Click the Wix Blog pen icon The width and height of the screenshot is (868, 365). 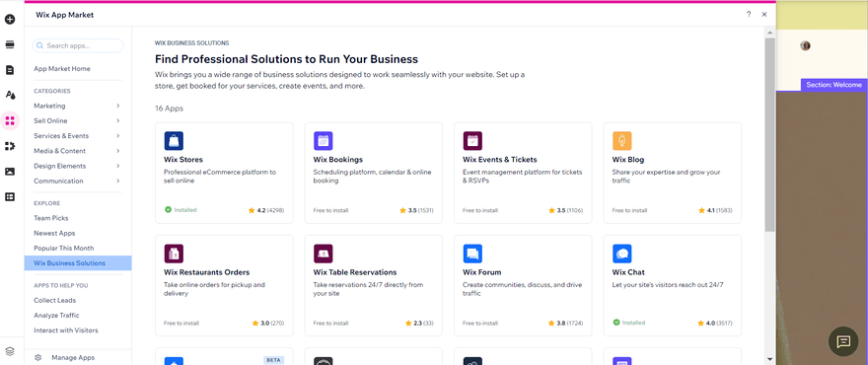point(621,141)
